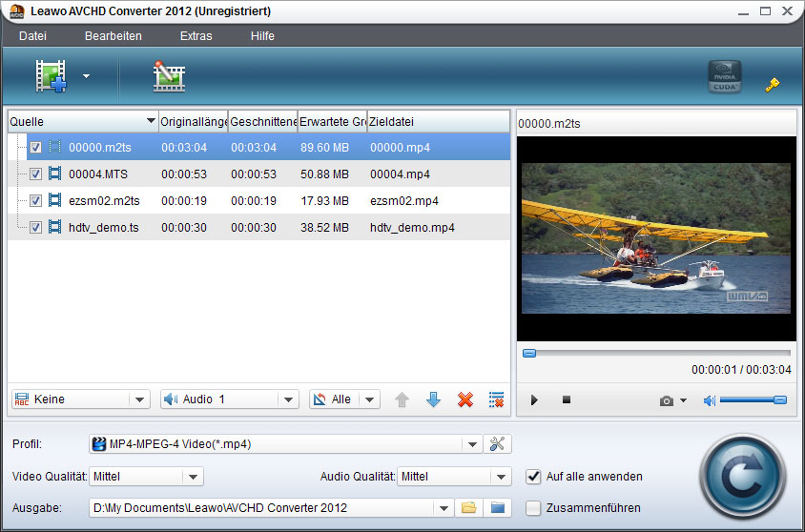
Task: Clear all files from the list icon
Action: [497, 399]
